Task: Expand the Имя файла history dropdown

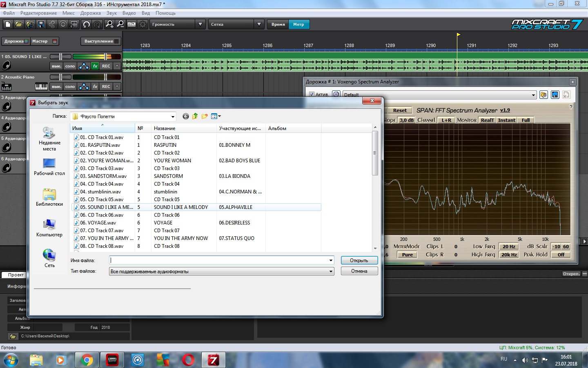Action: (331, 260)
